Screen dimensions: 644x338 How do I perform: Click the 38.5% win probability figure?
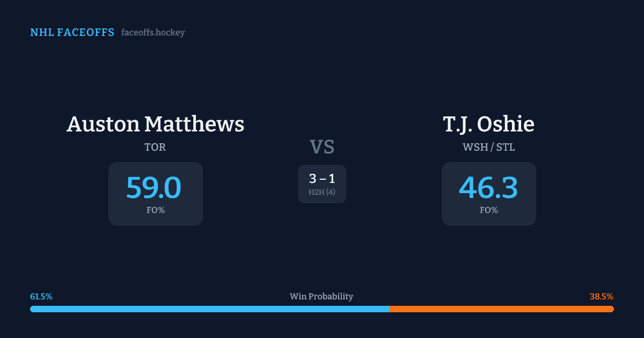(602, 297)
